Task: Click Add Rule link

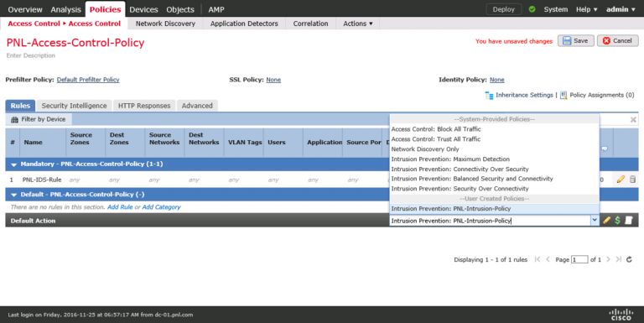Action: (x=120, y=207)
